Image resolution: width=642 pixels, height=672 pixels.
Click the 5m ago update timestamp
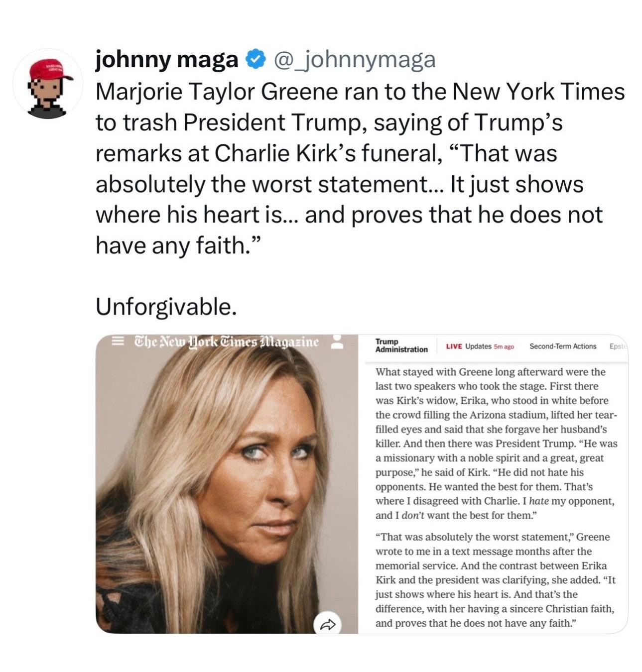(x=504, y=346)
